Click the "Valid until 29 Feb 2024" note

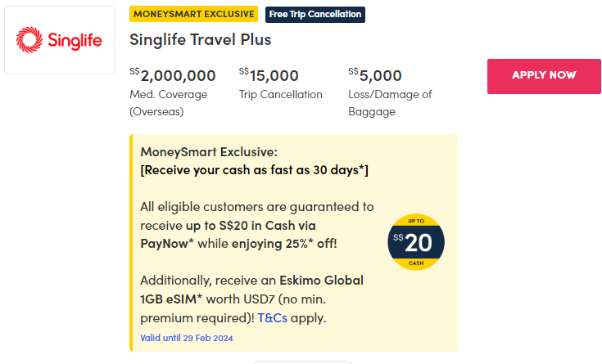click(188, 337)
